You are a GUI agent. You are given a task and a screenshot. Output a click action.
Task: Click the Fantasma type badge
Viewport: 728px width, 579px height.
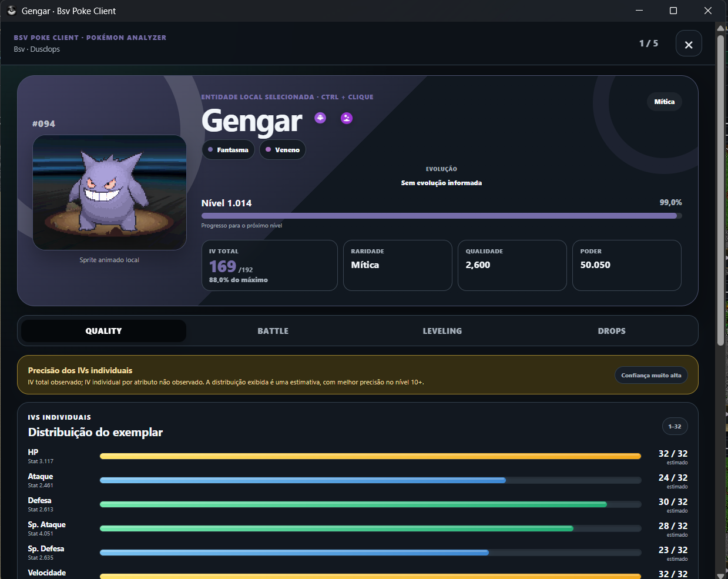tap(228, 150)
